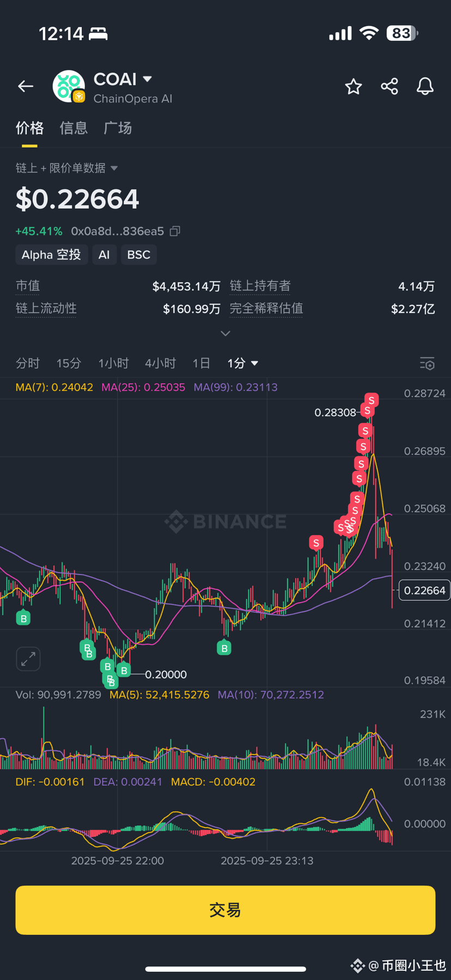451x980 pixels.
Task: Open the COAI token switcher dropdown
Action: tap(147, 79)
